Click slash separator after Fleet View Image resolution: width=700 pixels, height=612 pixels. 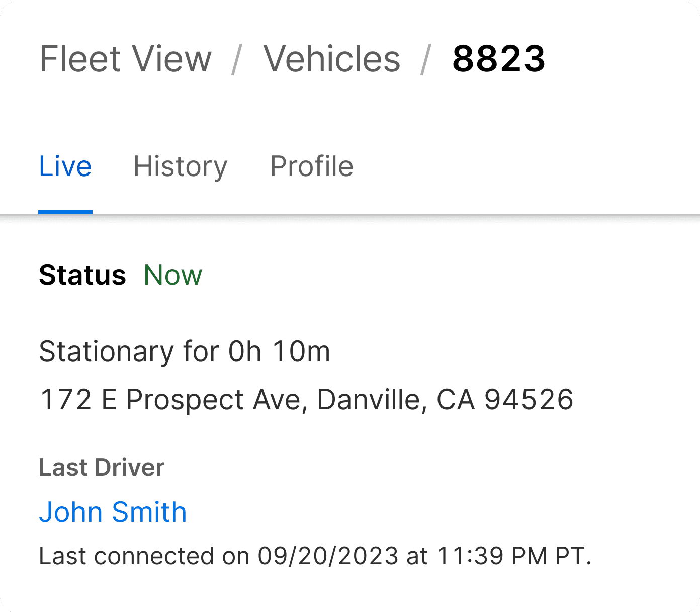click(x=237, y=59)
